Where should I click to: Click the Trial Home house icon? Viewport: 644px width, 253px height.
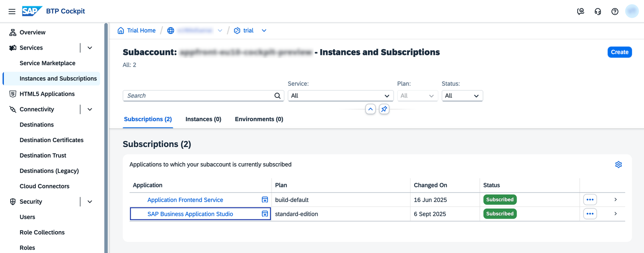[121, 30]
